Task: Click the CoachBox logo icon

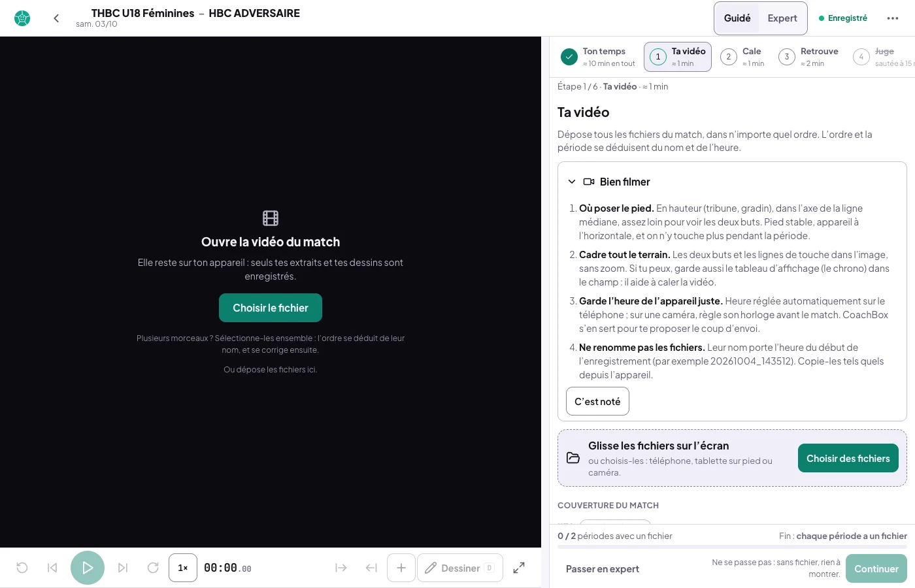Action: (22, 18)
